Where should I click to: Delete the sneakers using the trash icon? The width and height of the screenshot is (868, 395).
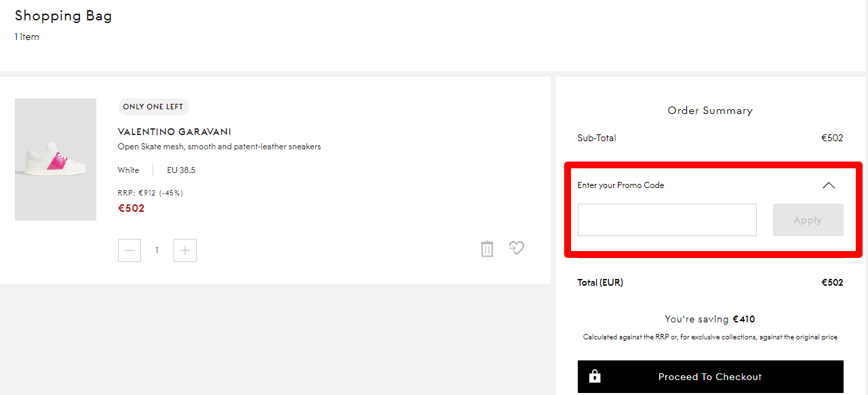[x=487, y=249]
